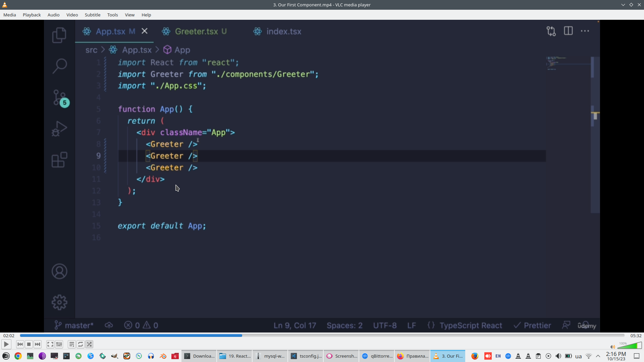This screenshot has height=362, width=644.
Task: Show the playlist view
Action: pos(71,344)
